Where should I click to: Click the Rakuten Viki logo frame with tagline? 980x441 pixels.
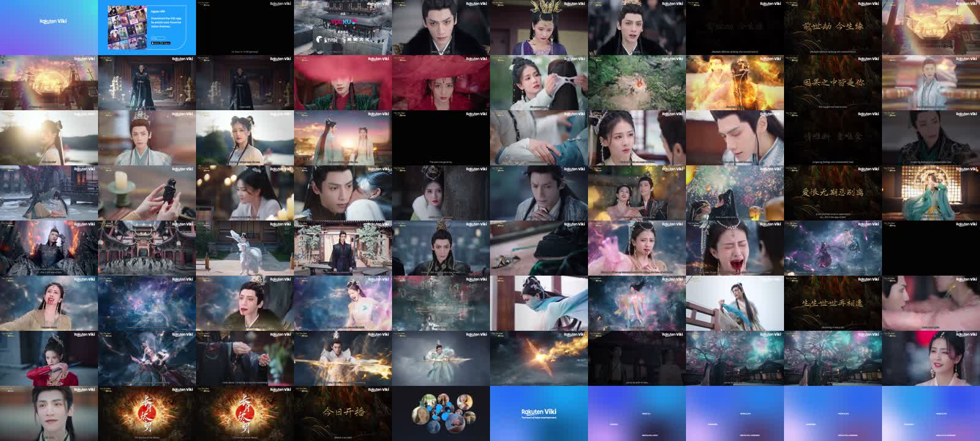539,413
